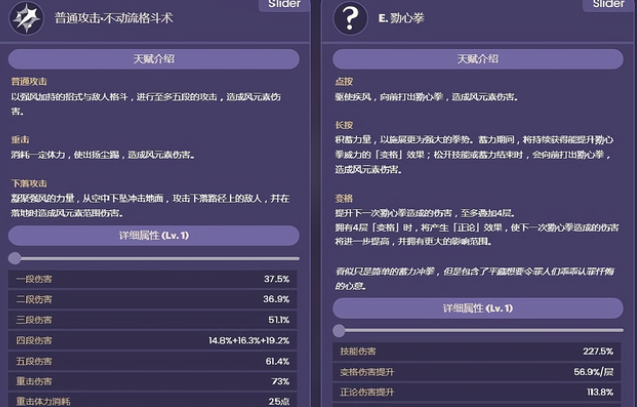Image resolution: width=637 pixels, height=407 pixels.
Task: Select the 四段伤害 multi-hit row
Action: [154, 340]
